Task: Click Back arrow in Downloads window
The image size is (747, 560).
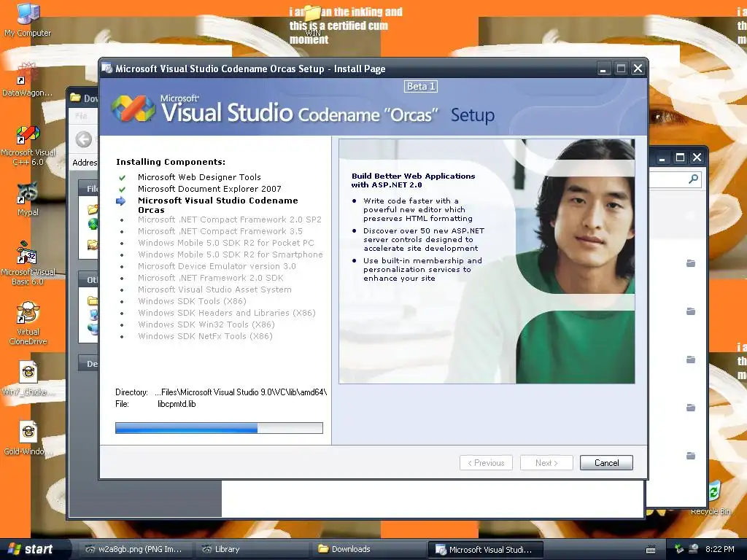Action: coord(83,139)
